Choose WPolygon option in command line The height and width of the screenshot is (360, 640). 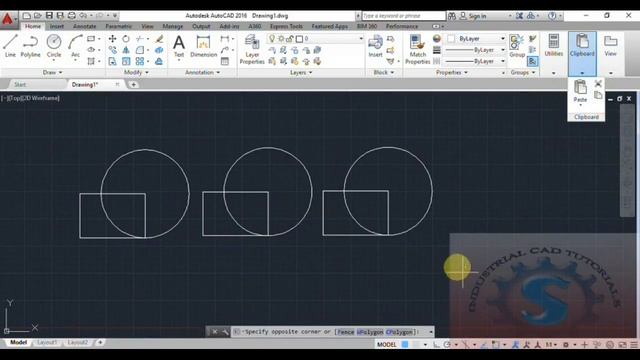click(370, 332)
